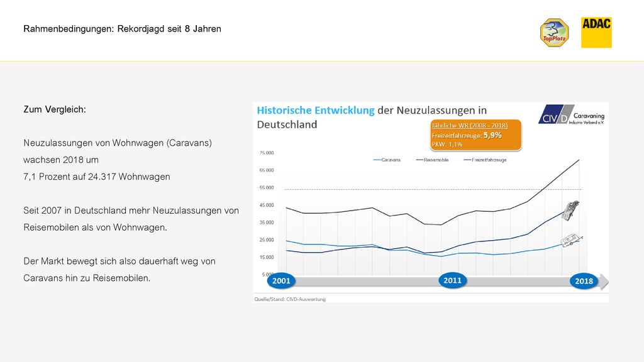The width and height of the screenshot is (644, 362).
Task: Click the line 'Reisemobilen als von Wohnwagen.'
Action: 96,228
